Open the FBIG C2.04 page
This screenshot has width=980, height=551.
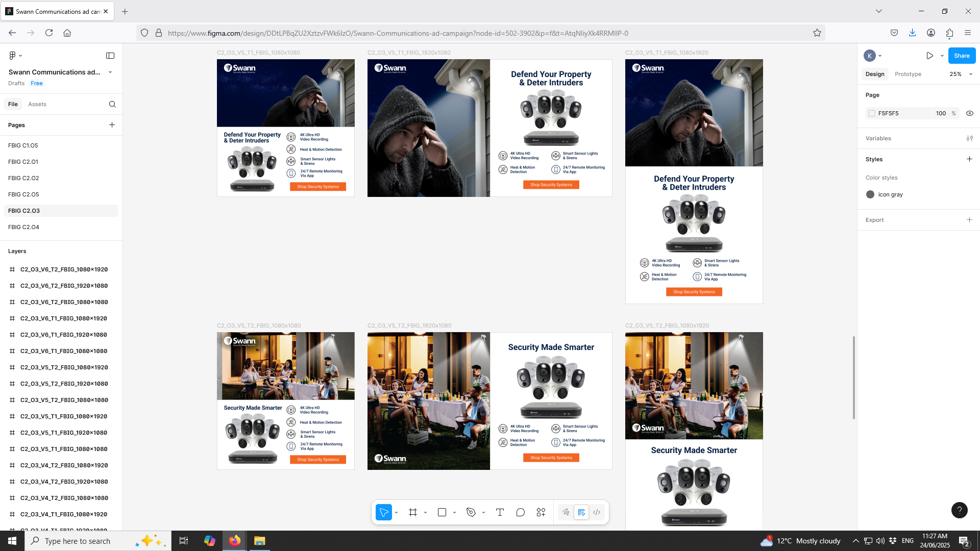(23, 227)
